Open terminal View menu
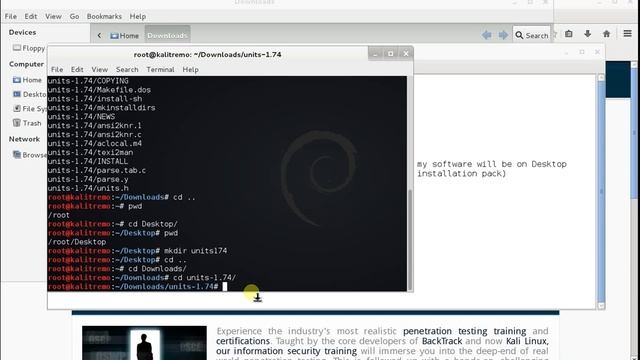The height and width of the screenshot is (360, 640). point(99,69)
